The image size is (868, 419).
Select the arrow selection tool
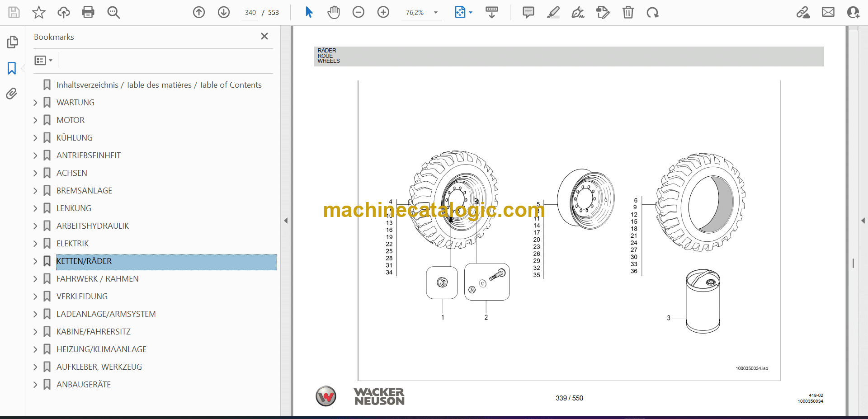tap(309, 12)
